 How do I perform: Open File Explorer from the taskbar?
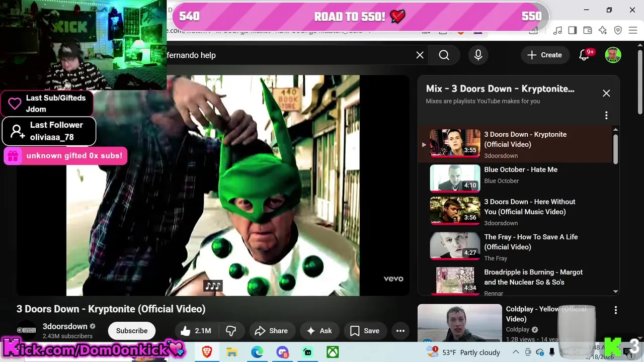click(x=232, y=352)
